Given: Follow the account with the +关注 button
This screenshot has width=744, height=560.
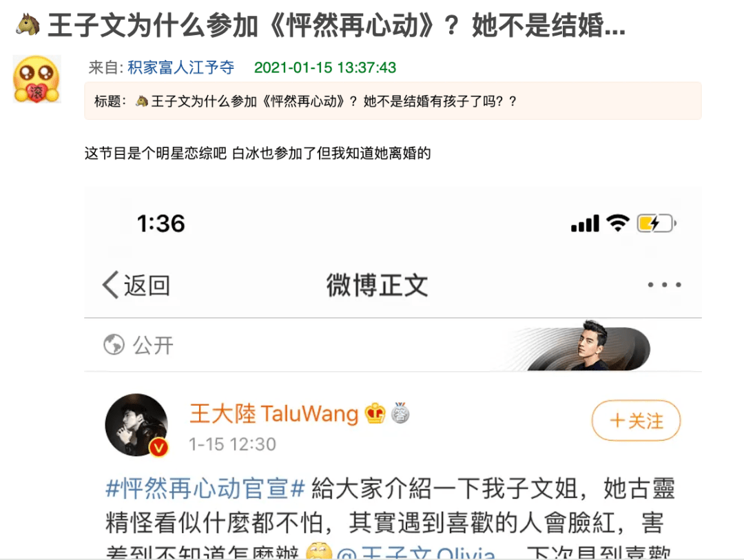Looking at the screenshot, I should (x=636, y=420).
